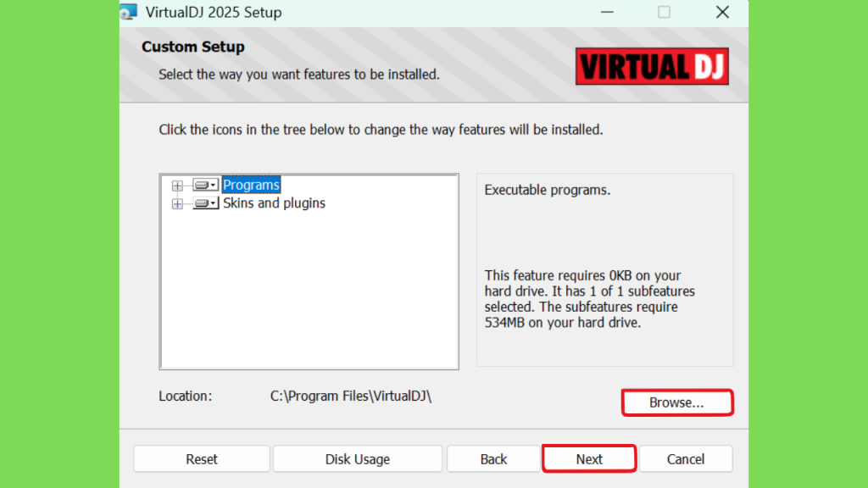This screenshot has height=488, width=868.
Task: Click 'Select the way you want features' subtitle
Action: click(299, 75)
